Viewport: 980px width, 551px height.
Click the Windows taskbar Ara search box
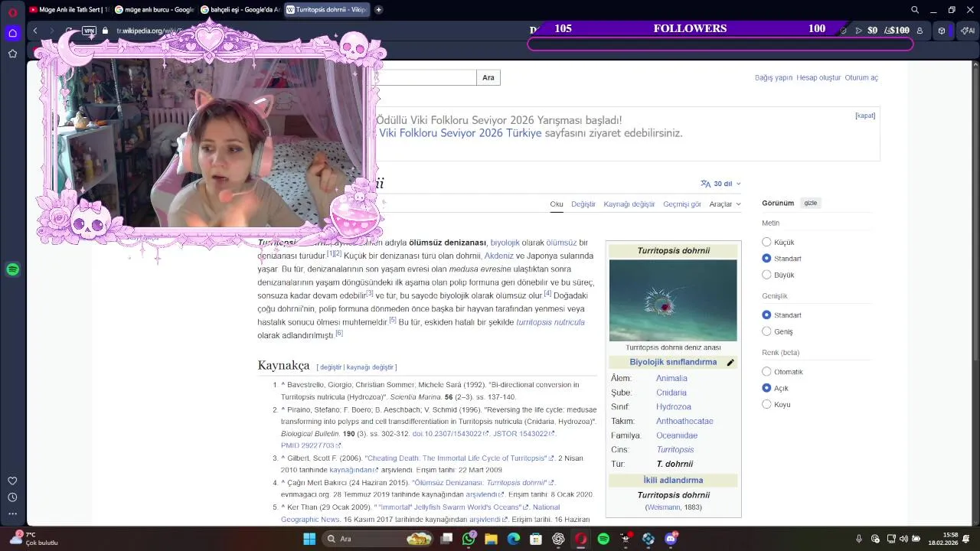click(377, 539)
